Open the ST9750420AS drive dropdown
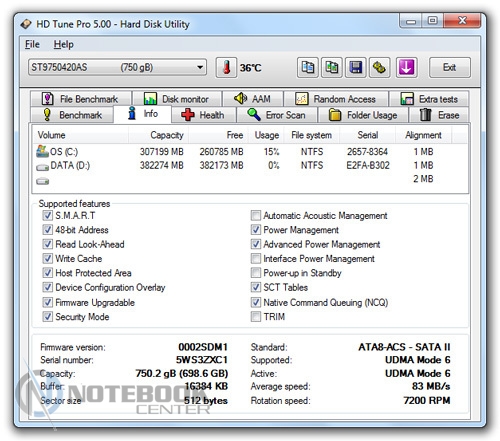The width and height of the screenshot is (500, 441). [x=117, y=67]
